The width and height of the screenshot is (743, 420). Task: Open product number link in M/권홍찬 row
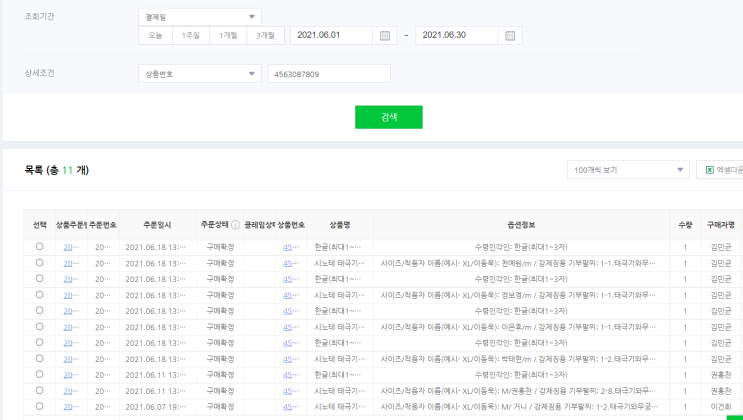click(x=288, y=391)
